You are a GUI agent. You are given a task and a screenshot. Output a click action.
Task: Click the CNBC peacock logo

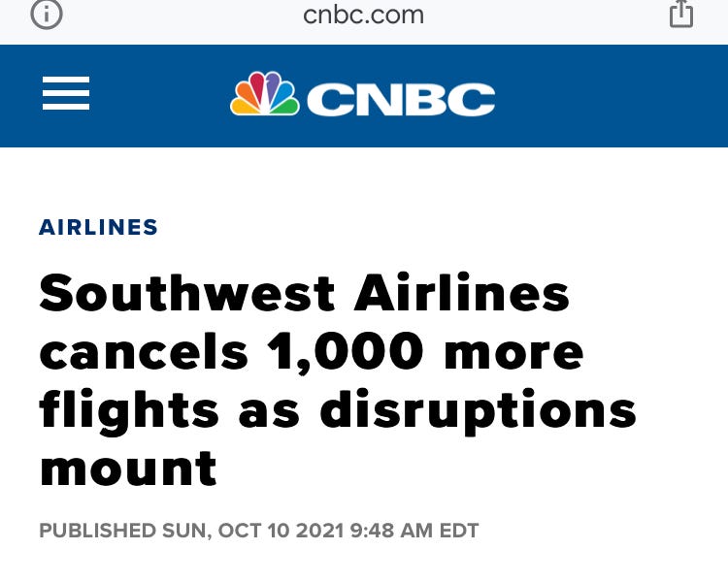tap(264, 95)
